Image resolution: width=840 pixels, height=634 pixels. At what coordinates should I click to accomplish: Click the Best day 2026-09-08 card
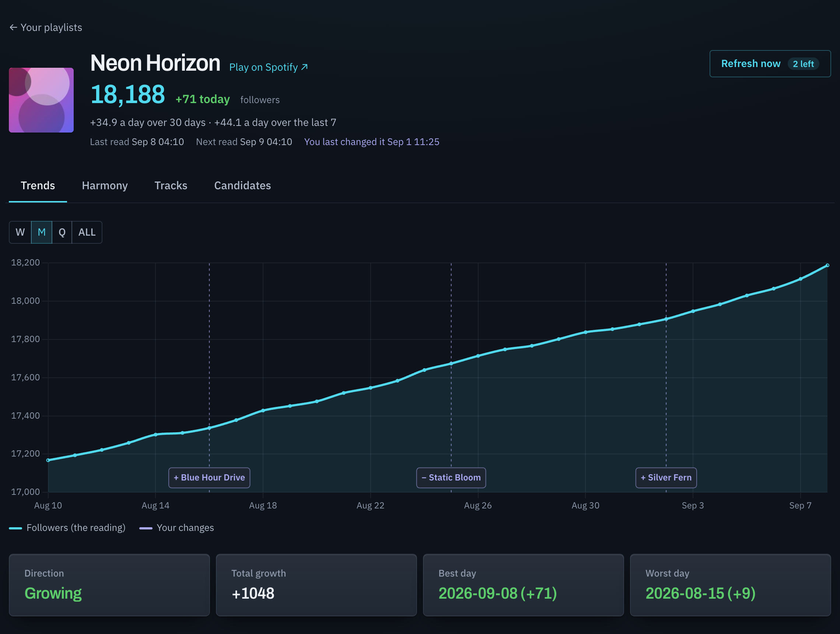[523, 585]
